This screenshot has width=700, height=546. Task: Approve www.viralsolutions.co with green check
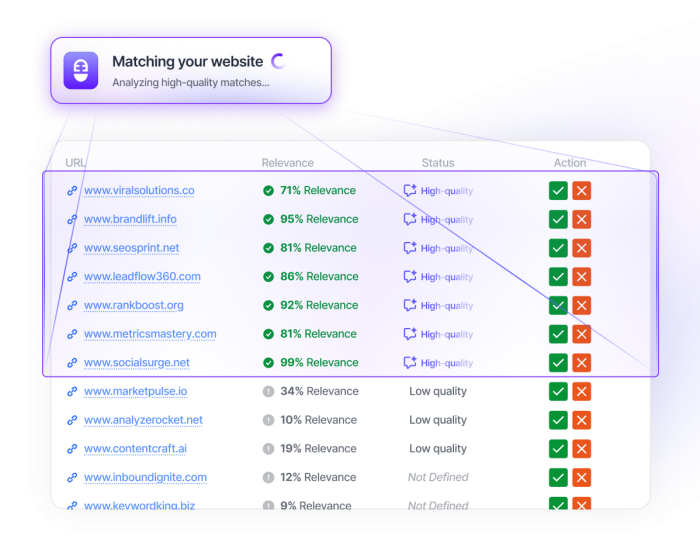pos(558,191)
